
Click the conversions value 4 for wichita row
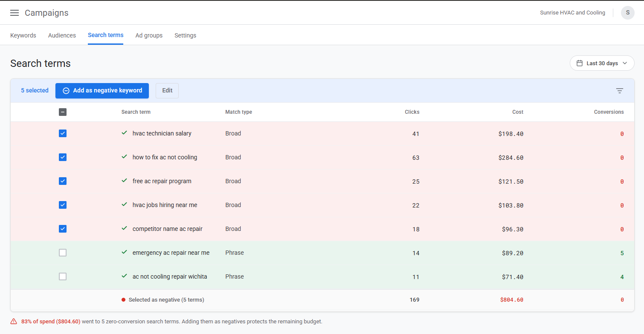tap(622, 277)
